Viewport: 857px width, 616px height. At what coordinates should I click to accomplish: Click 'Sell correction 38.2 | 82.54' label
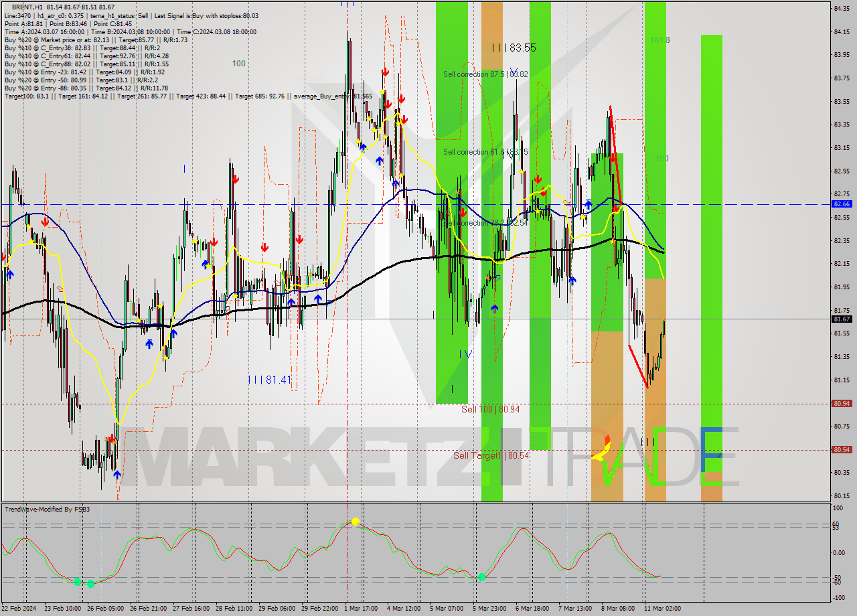click(485, 222)
